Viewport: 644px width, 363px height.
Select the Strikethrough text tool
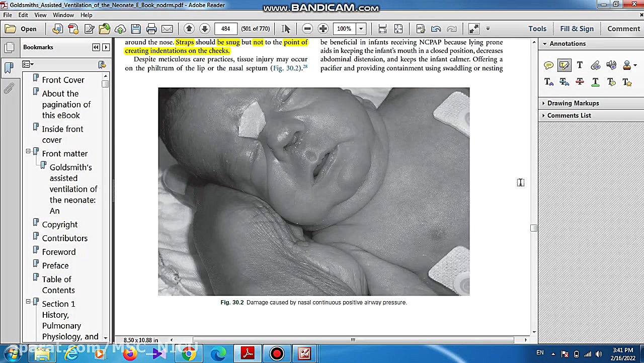point(580,82)
